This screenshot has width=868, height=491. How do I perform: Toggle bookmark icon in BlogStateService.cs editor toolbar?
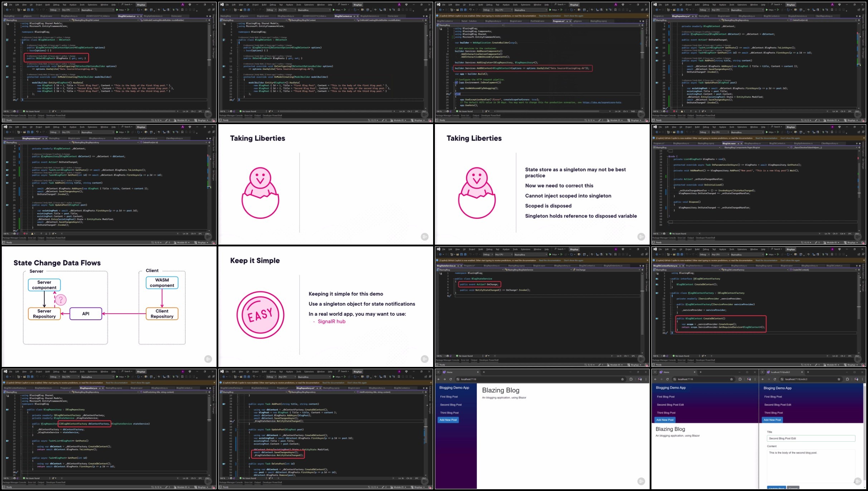pos(615,255)
